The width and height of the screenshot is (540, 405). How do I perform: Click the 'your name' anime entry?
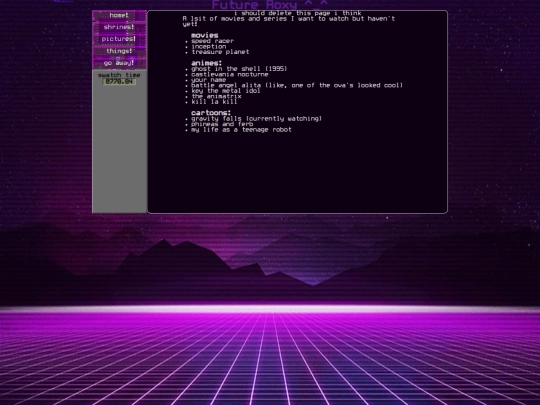pyautogui.click(x=209, y=80)
